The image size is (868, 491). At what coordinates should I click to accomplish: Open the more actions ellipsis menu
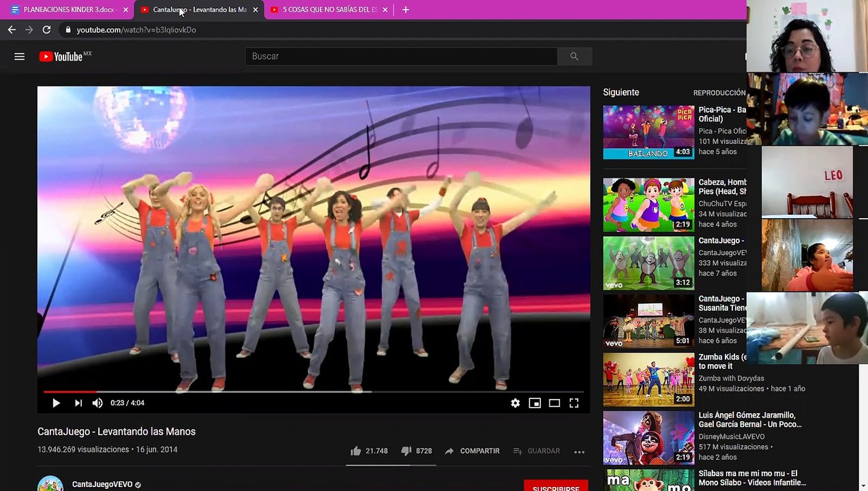579,451
